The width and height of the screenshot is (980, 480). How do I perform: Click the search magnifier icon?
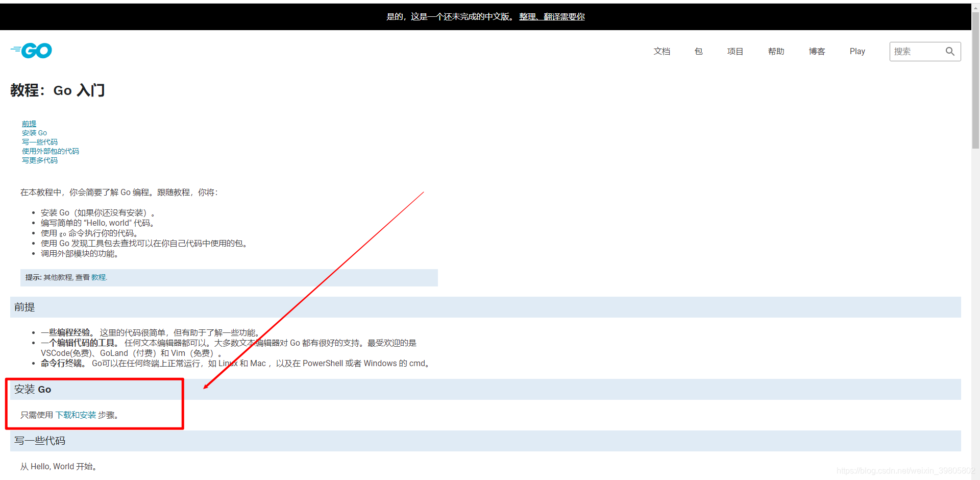pyautogui.click(x=950, y=52)
